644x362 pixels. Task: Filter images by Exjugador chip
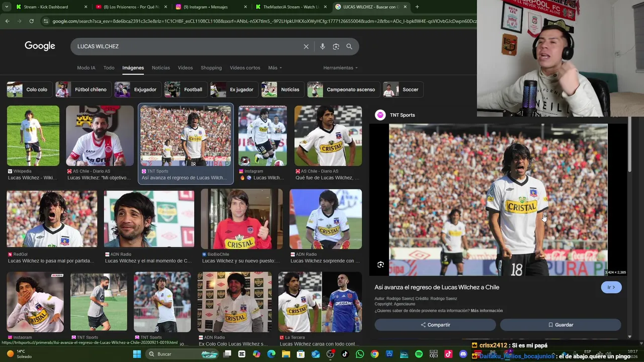[x=137, y=89]
